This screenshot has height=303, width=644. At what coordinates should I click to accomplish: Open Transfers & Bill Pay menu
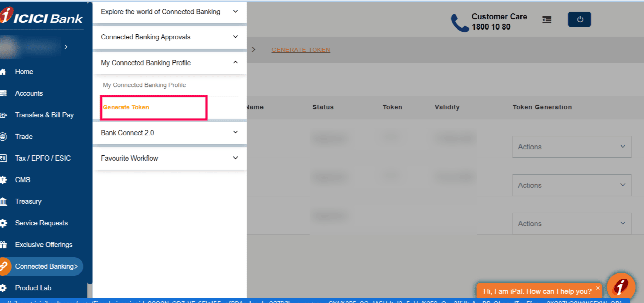(44, 115)
